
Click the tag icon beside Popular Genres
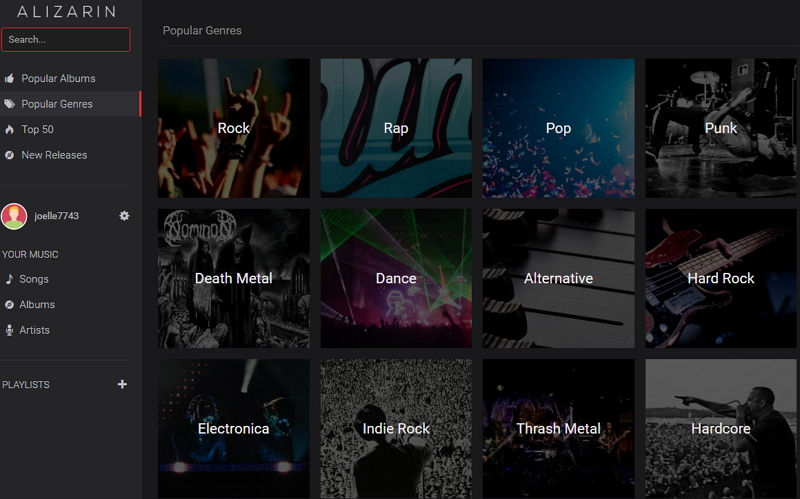9,104
